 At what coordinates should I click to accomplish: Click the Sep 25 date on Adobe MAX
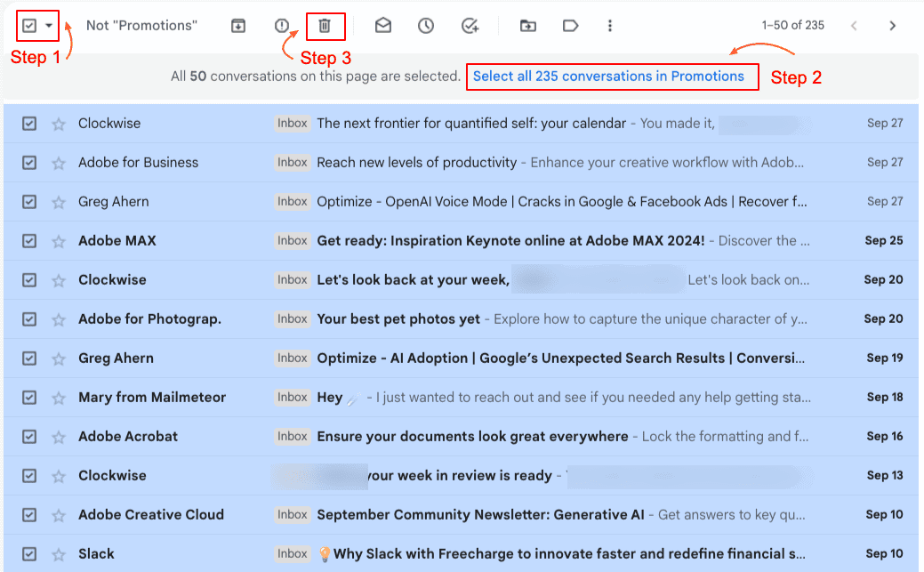tap(883, 240)
